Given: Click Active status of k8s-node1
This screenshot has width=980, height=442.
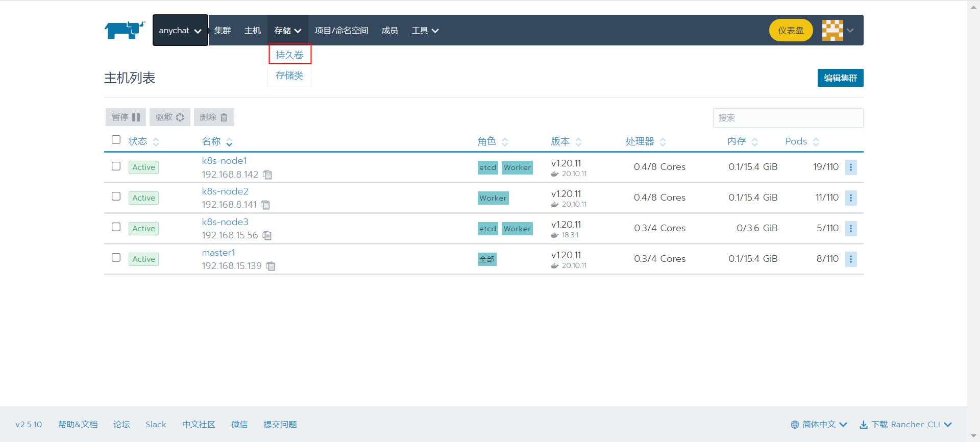Looking at the screenshot, I should point(143,167).
